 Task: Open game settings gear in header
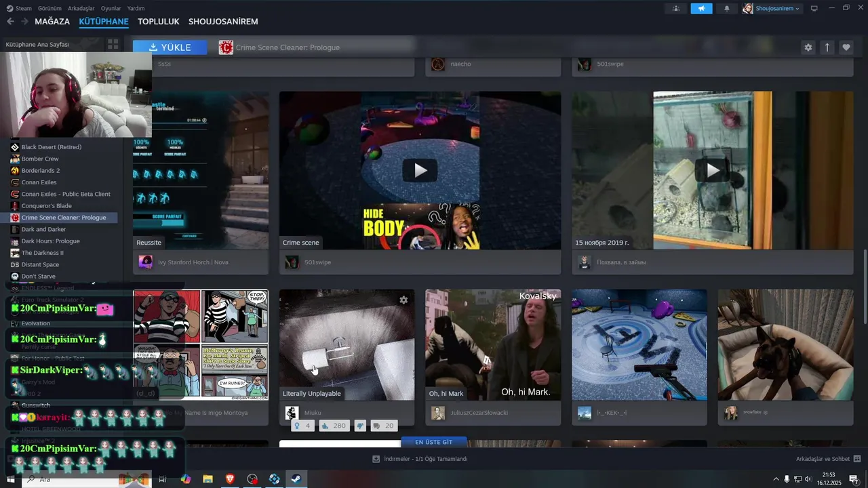(x=808, y=47)
